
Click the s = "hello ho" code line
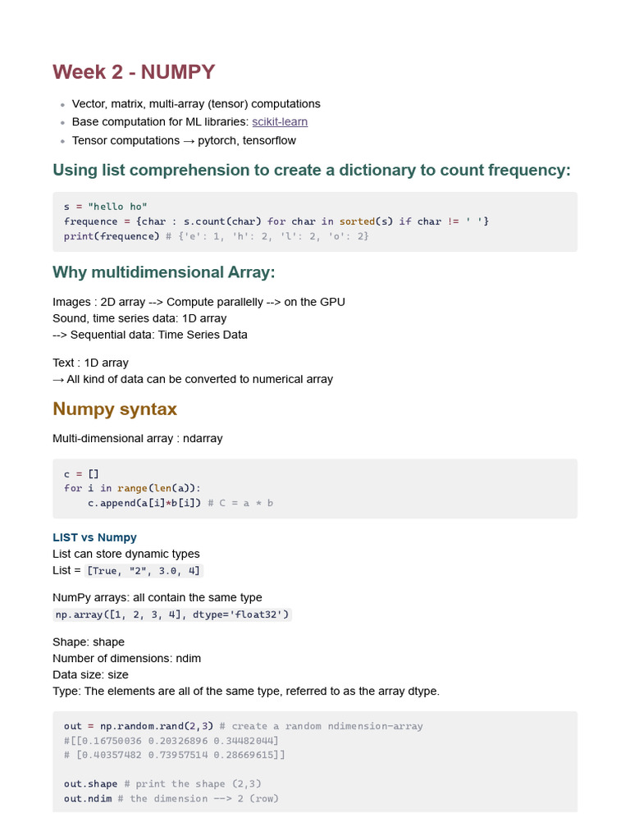(x=106, y=207)
